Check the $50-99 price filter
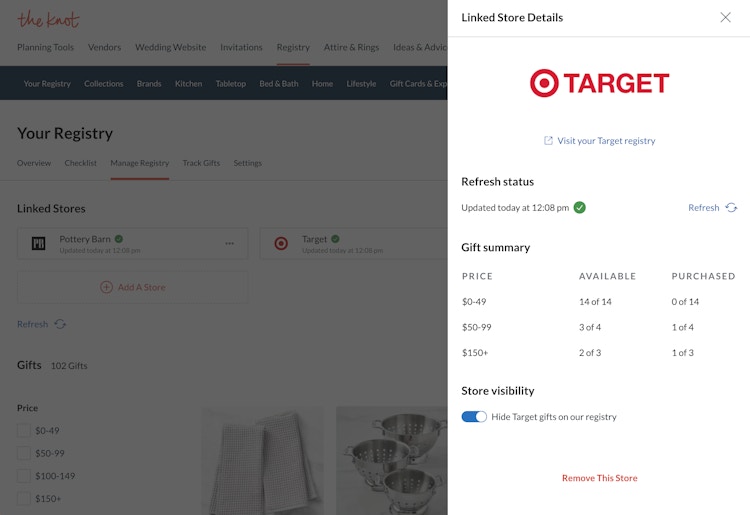This screenshot has width=750, height=515. pos(24,453)
